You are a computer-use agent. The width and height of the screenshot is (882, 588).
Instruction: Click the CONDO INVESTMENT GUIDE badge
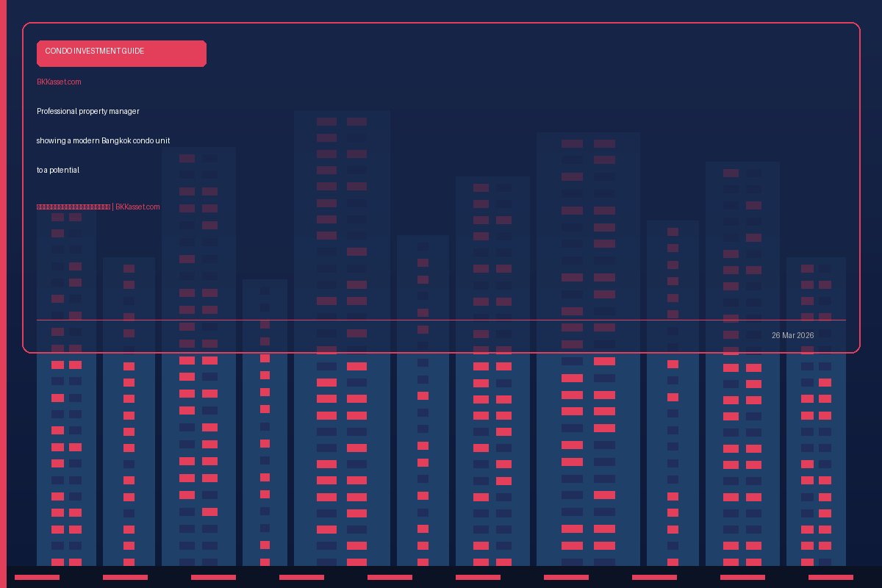121,53
